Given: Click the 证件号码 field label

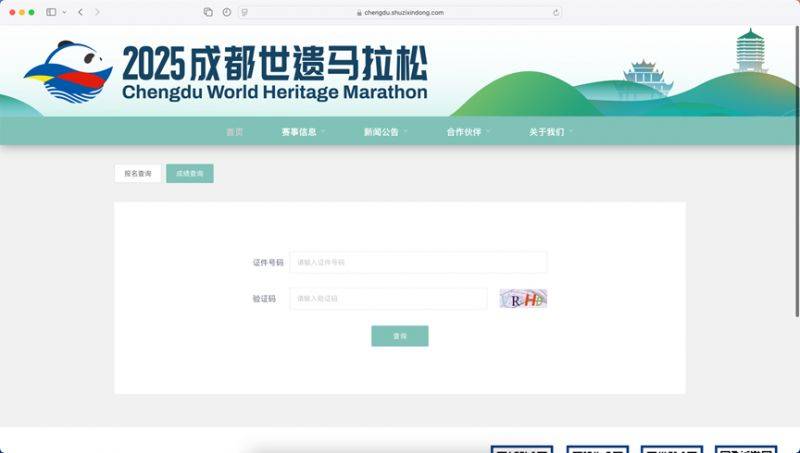Looking at the screenshot, I should [268, 262].
